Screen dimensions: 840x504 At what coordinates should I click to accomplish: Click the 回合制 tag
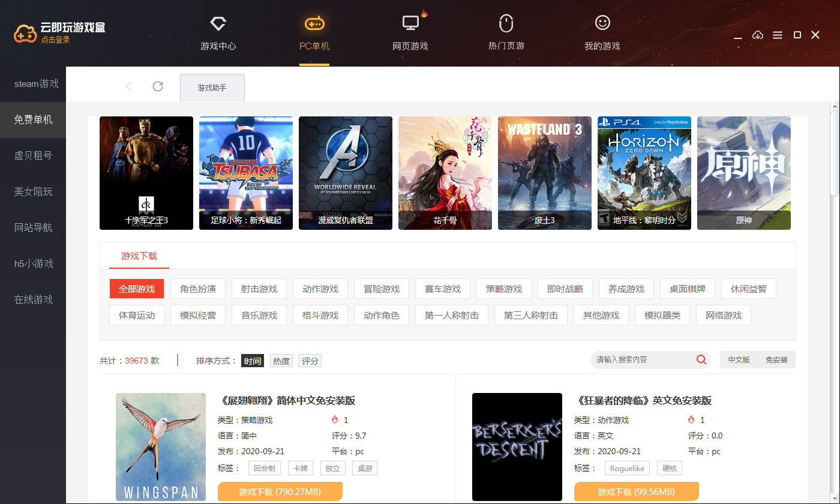tap(265, 468)
